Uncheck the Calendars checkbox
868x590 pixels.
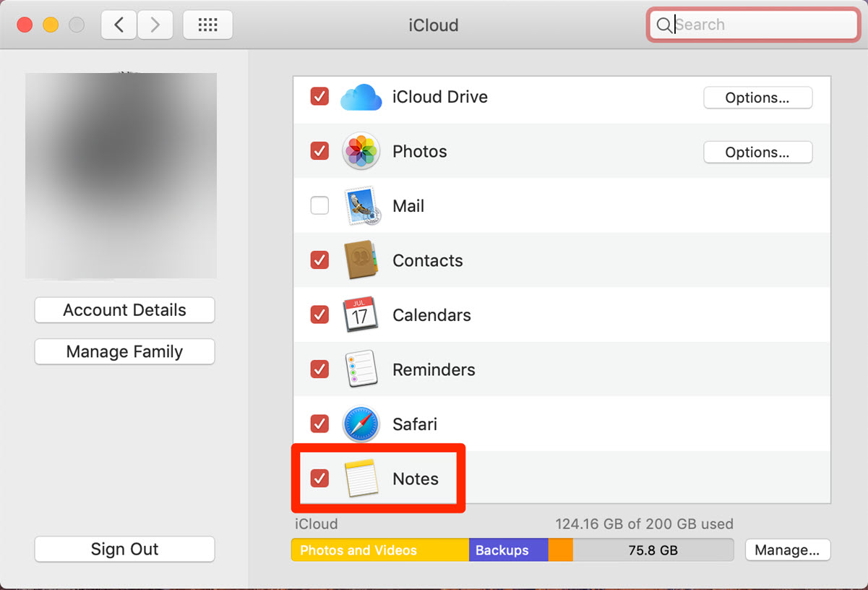[x=319, y=315]
